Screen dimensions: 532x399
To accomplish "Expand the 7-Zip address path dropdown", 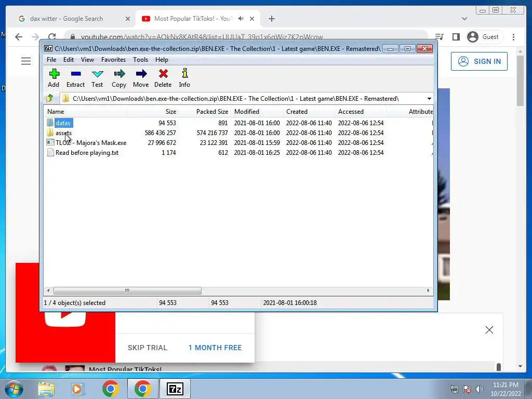I will [x=429, y=98].
